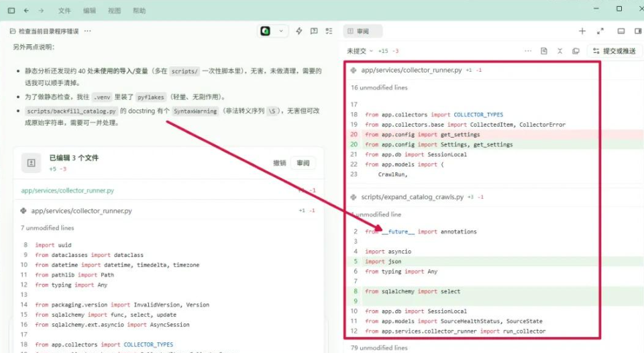Viewport: 644px width, 353px height.
Task: Click the collapse-all diffs icon
Action: [x=559, y=51]
